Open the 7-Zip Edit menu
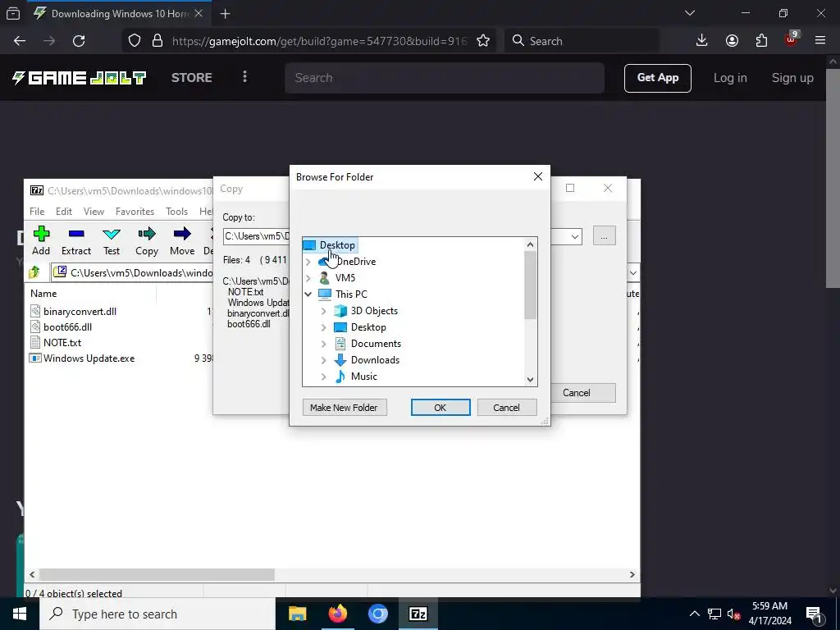 (64, 212)
